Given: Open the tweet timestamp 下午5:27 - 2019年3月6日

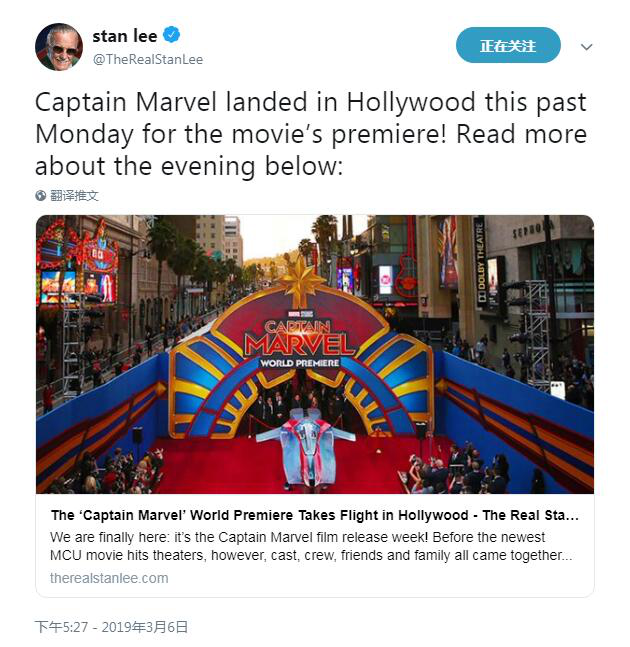Looking at the screenshot, I should coord(111,627).
